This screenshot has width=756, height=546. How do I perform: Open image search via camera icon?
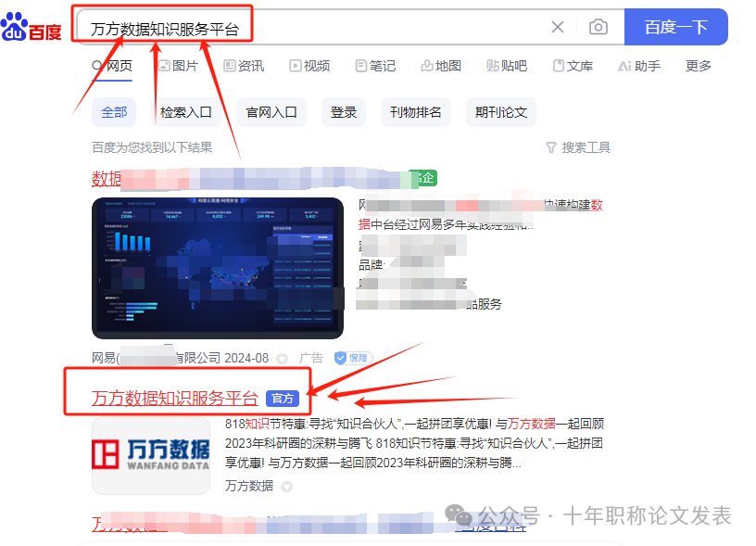(598, 27)
